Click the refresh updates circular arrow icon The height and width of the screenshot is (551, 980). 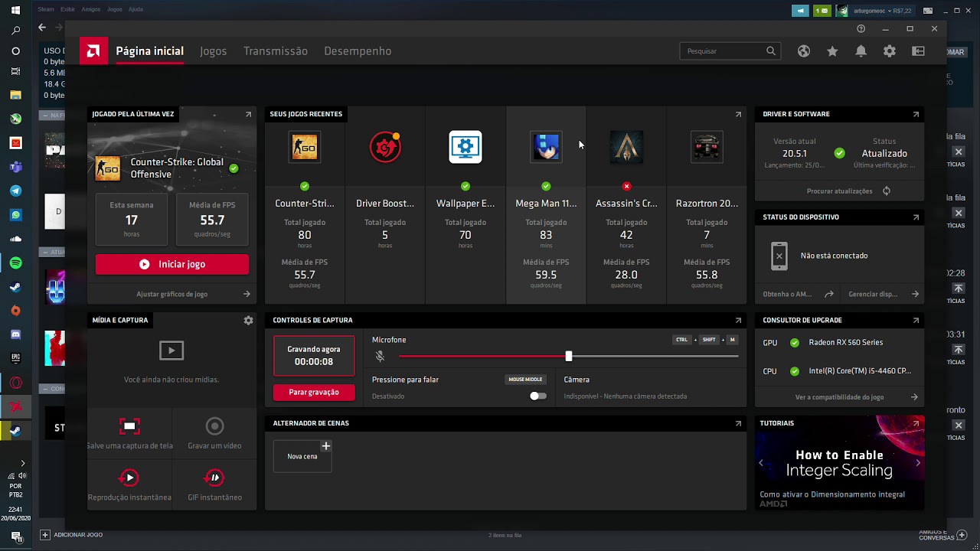(887, 191)
